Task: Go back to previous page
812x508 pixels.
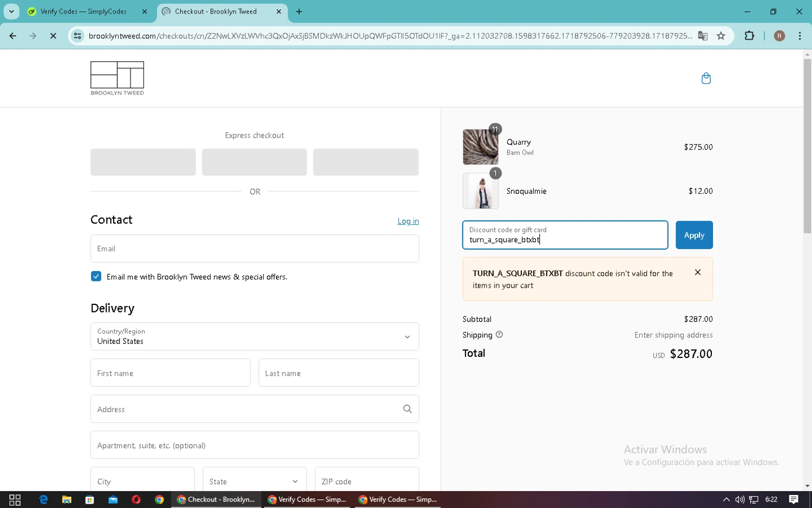Action: 12,36
